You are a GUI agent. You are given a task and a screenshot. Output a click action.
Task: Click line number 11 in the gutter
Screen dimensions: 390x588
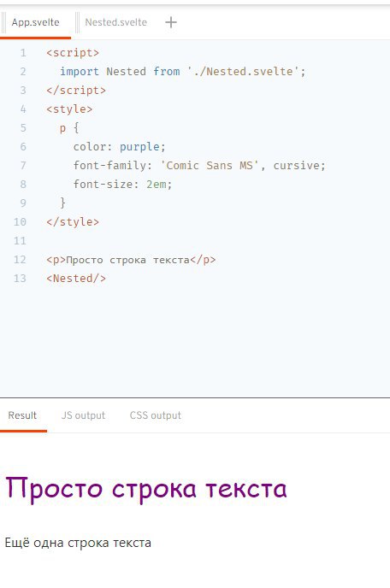pos(20,240)
